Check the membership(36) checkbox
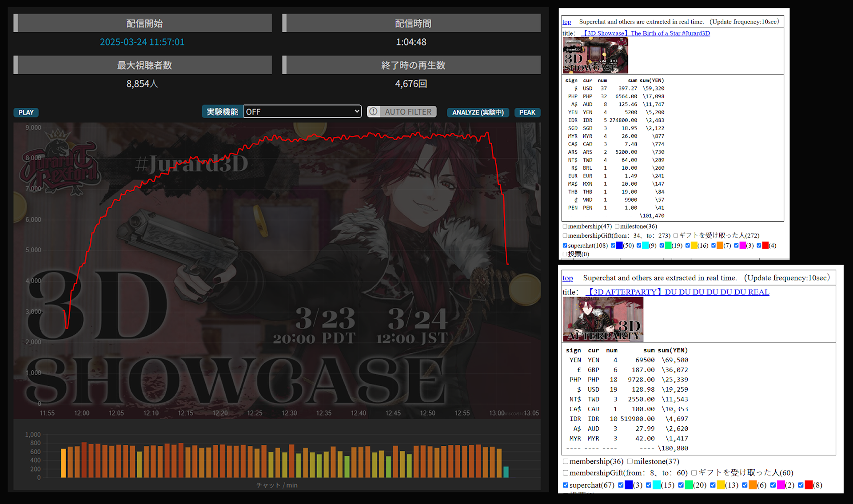The image size is (853, 504). [x=566, y=461]
